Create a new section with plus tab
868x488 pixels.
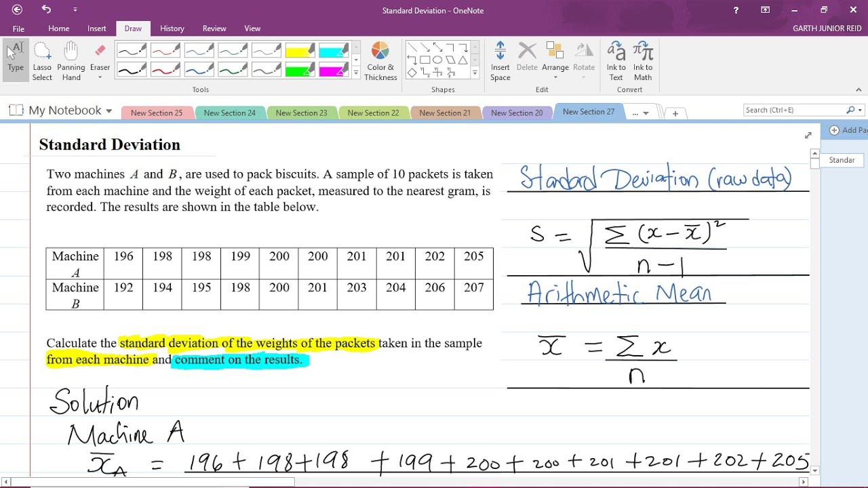[675, 114]
